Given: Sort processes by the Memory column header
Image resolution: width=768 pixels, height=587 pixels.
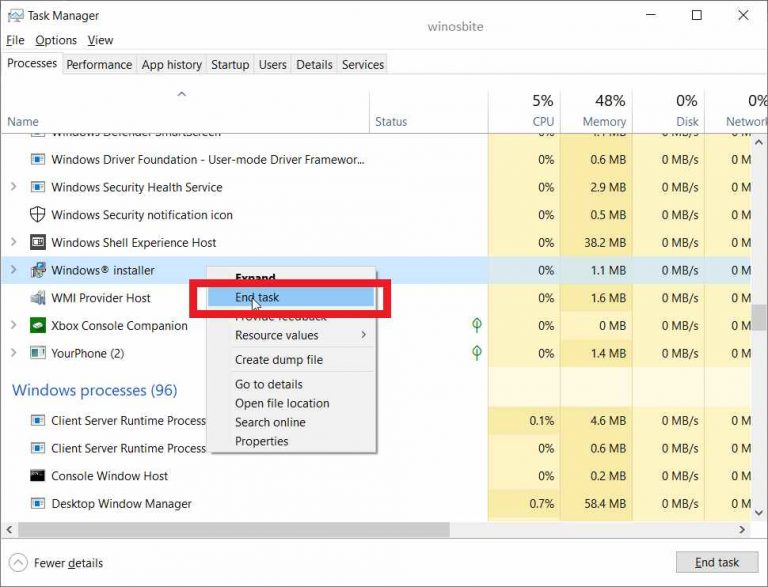Looking at the screenshot, I should point(604,121).
